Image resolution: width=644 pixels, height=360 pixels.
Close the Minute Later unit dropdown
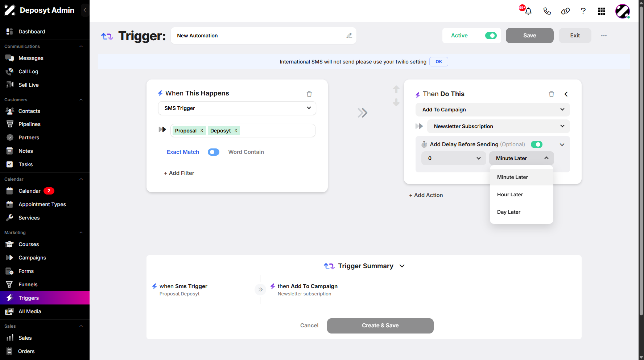(521, 158)
